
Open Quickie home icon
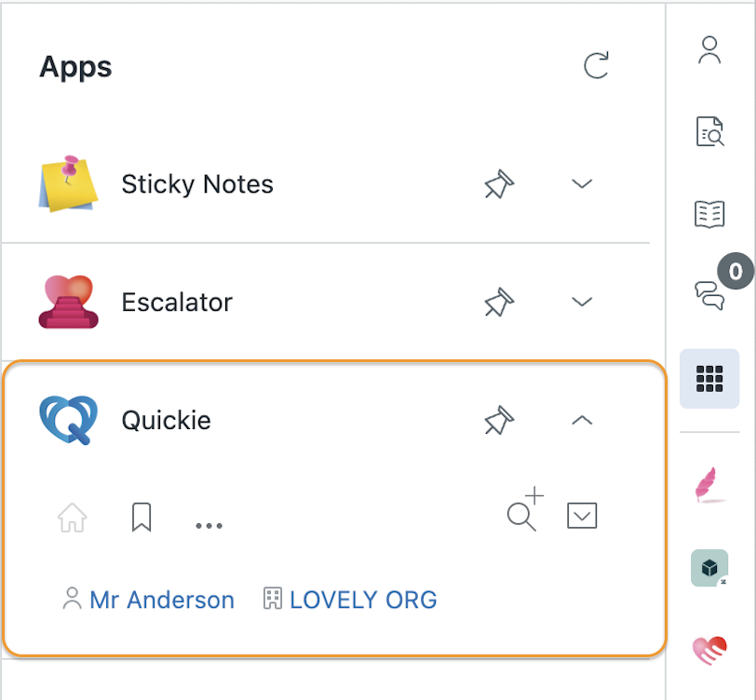73,517
